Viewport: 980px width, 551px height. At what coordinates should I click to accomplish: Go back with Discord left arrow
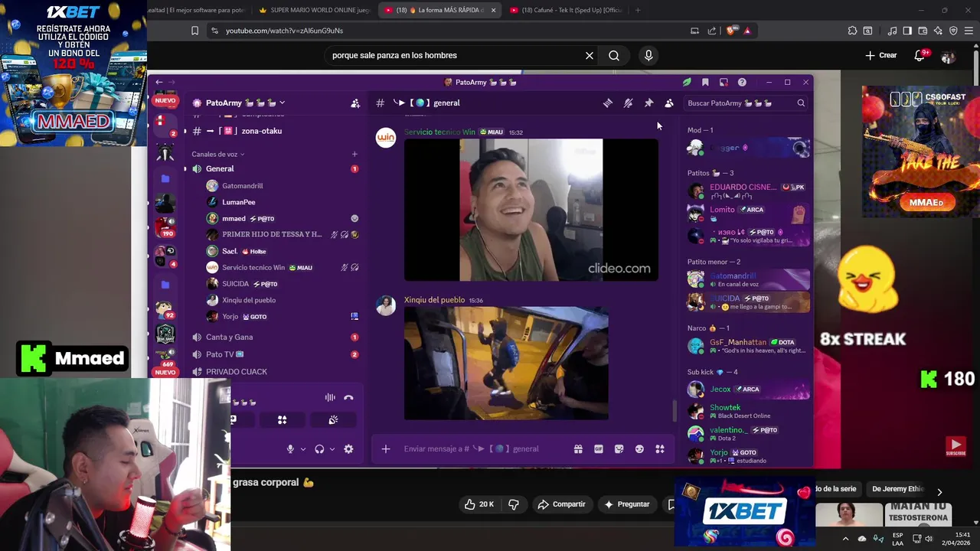pyautogui.click(x=158, y=82)
